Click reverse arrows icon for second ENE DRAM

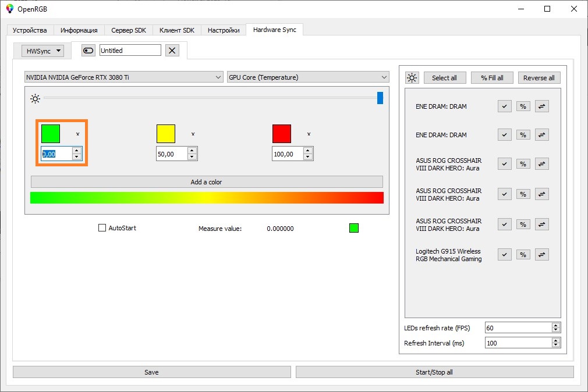(541, 135)
